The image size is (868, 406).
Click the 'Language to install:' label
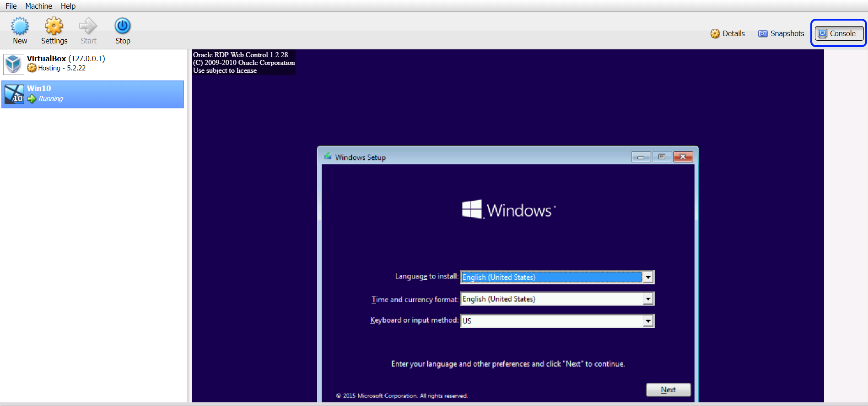(x=426, y=276)
